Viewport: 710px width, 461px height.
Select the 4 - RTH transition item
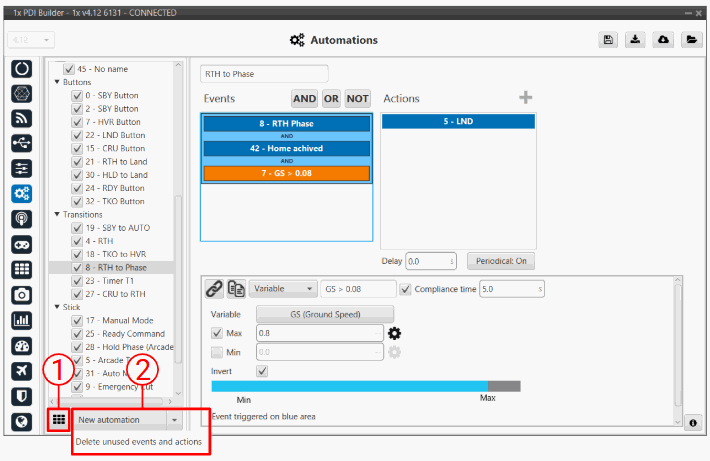point(98,241)
